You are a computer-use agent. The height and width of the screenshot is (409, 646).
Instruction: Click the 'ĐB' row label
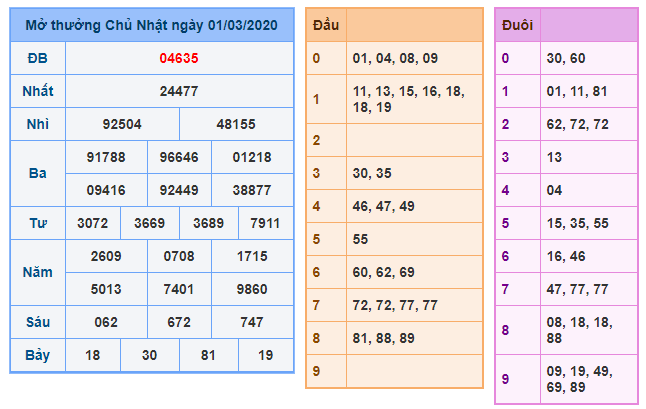(37, 58)
